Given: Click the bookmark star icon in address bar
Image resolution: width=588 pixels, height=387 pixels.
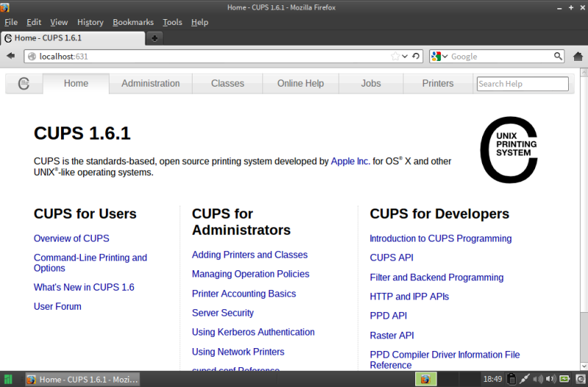Looking at the screenshot, I should pyautogui.click(x=395, y=57).
